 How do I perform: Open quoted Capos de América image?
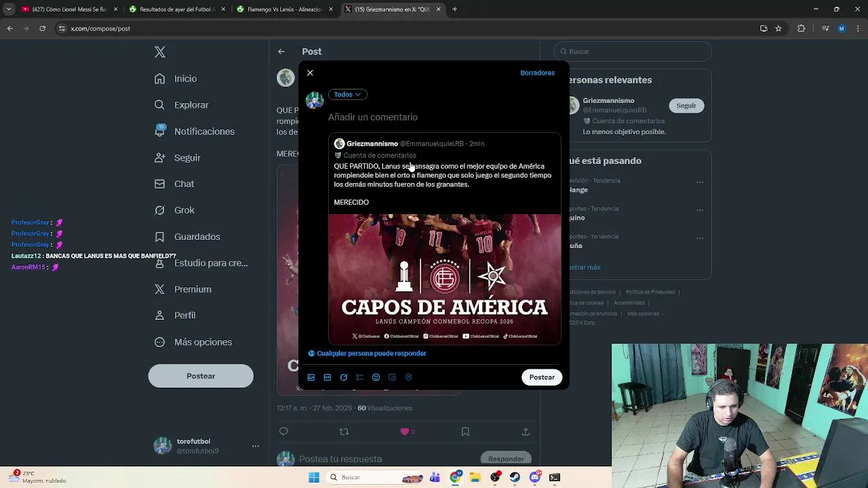(445, 279)
